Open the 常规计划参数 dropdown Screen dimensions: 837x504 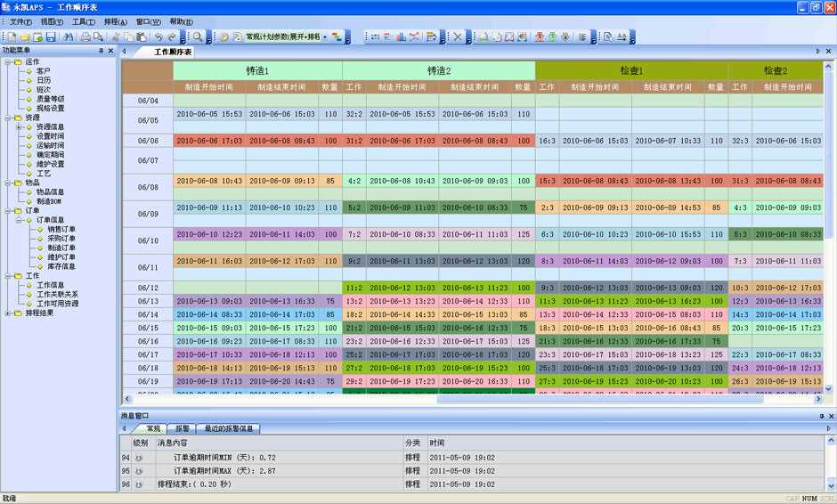pyautogui.click(x=323, y=37)
